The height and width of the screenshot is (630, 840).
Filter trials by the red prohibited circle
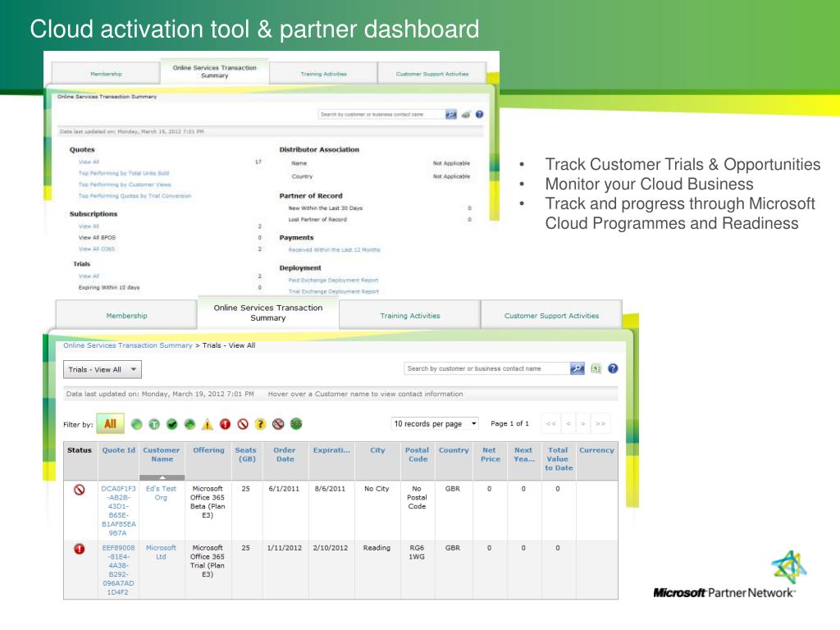point(243,424)
